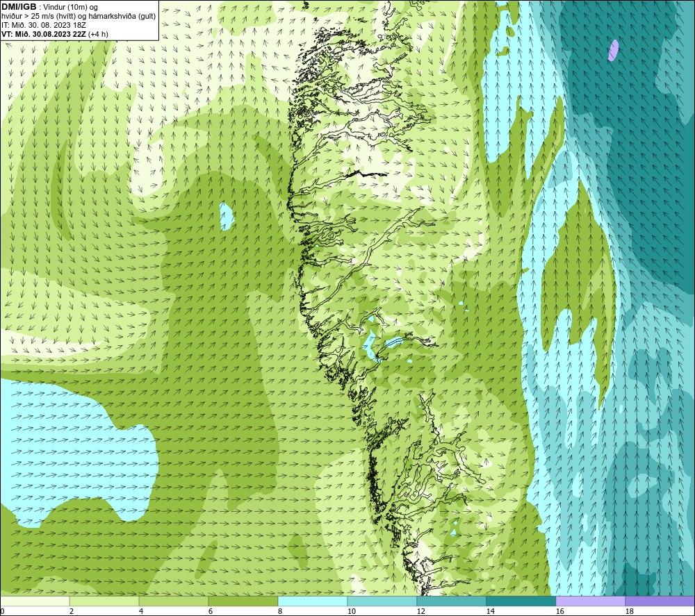Click the 'IT: Mið. 30. 08. 2023 18Z' line

pos(43,25)
